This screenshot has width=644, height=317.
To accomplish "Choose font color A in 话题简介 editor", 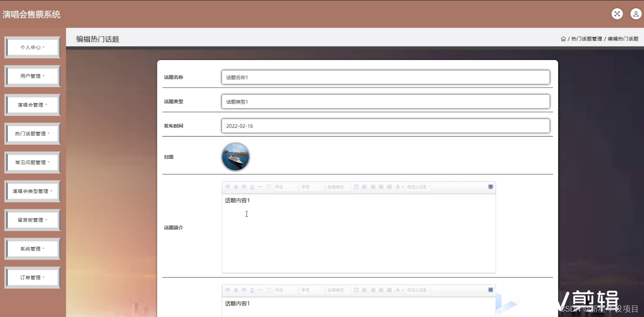I will click(x=398, y=187).
